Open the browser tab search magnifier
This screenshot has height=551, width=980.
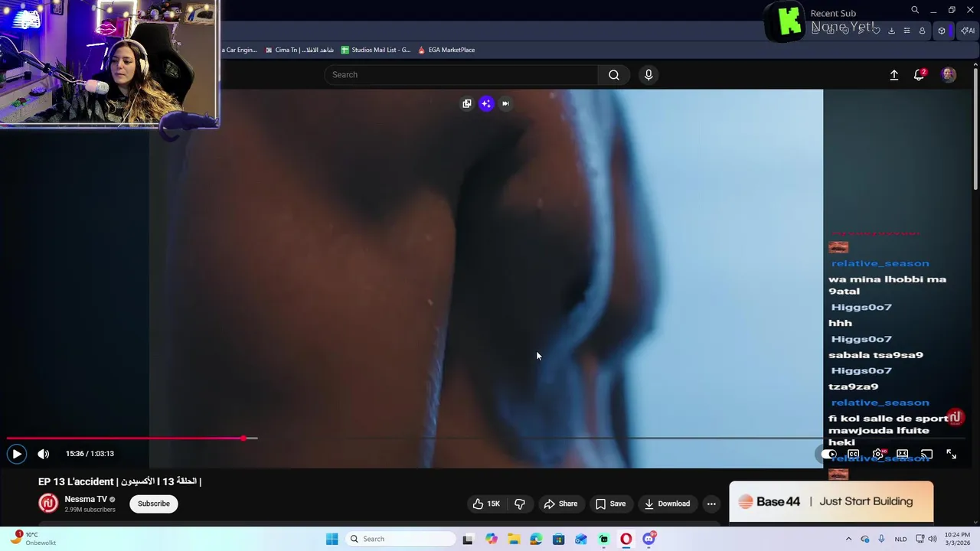click(x=914, y=10)
